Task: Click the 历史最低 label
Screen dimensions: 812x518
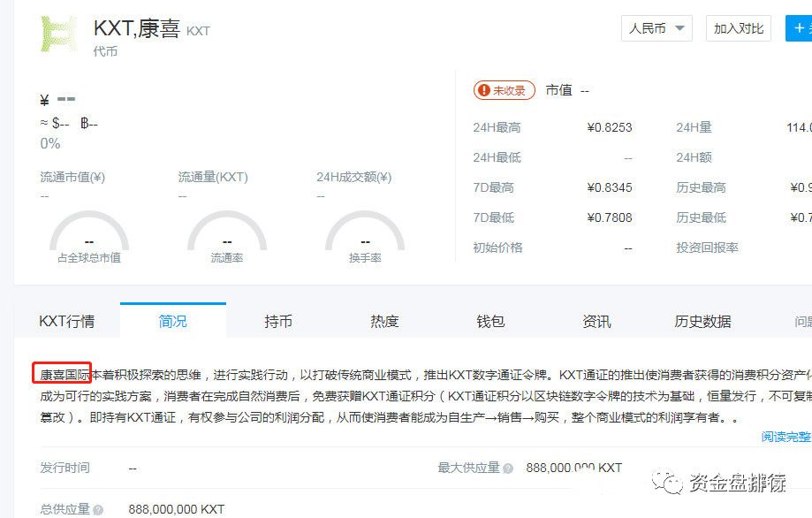Action: (701, 217)
